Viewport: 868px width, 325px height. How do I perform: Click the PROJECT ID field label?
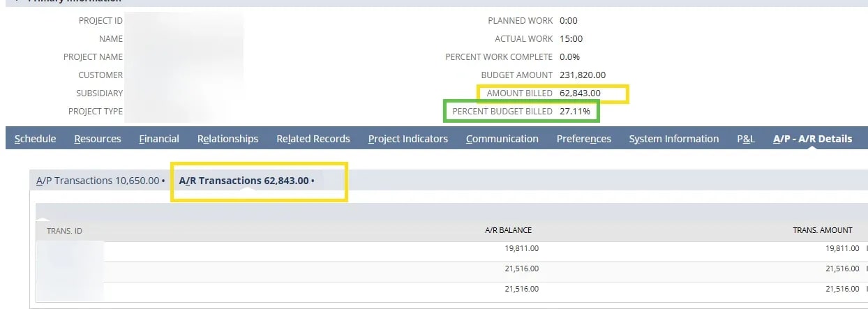coord(100,20)
